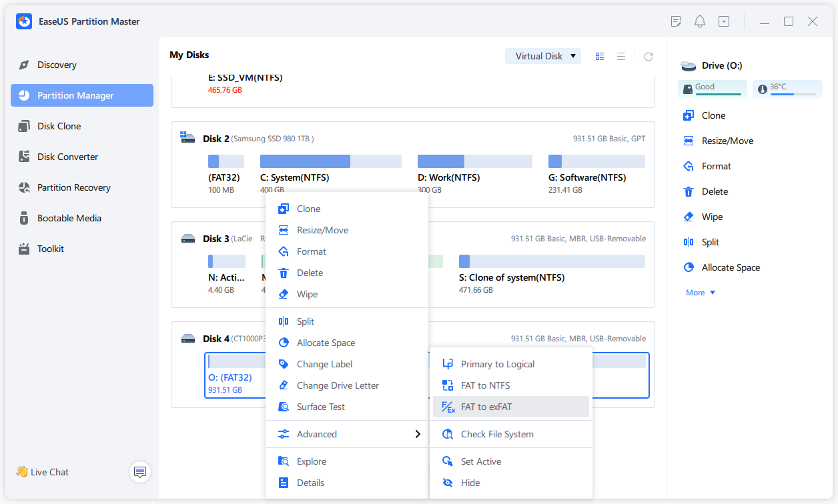The height and width of the screenshot is (504, 838).
Task: Select the C: System(NTFS) partition
Action: 331,174
